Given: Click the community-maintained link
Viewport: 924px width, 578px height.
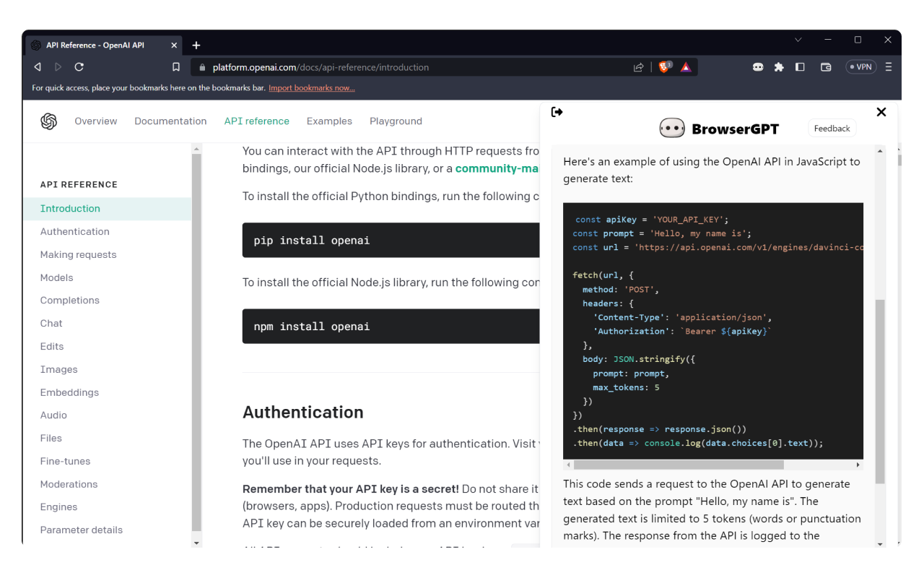Looking at the screenshot, I should pos(497,168).
